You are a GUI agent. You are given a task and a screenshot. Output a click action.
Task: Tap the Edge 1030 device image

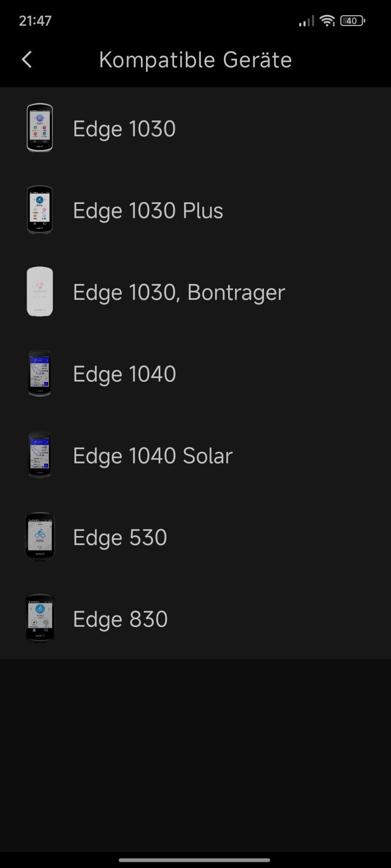[40, 128]
